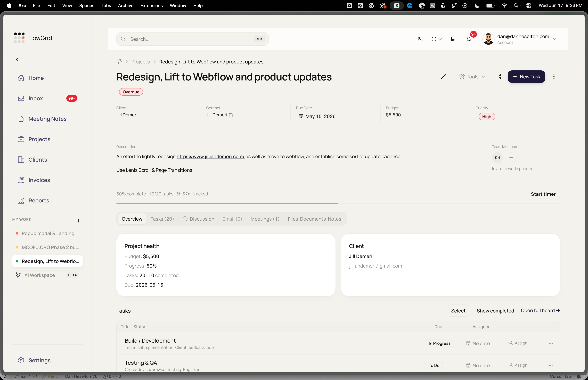Add a new item to My Work
Viewport: 588px width, 380px height.
tap(78, 221)
